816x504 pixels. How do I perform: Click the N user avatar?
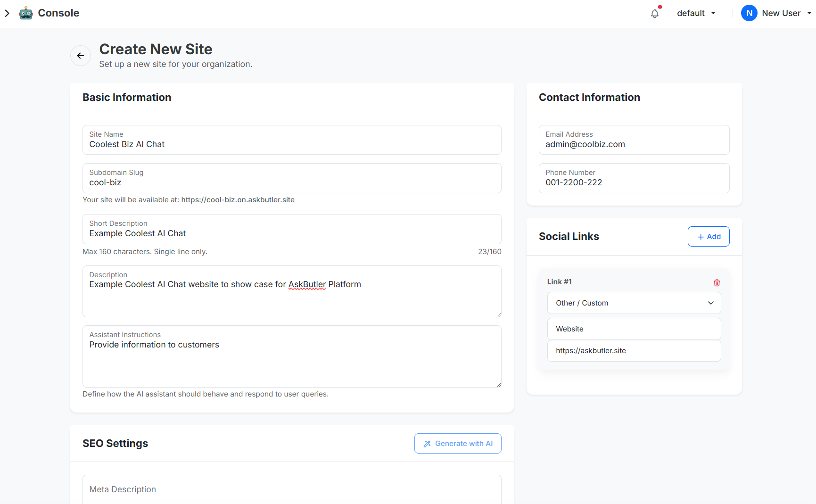749,13
